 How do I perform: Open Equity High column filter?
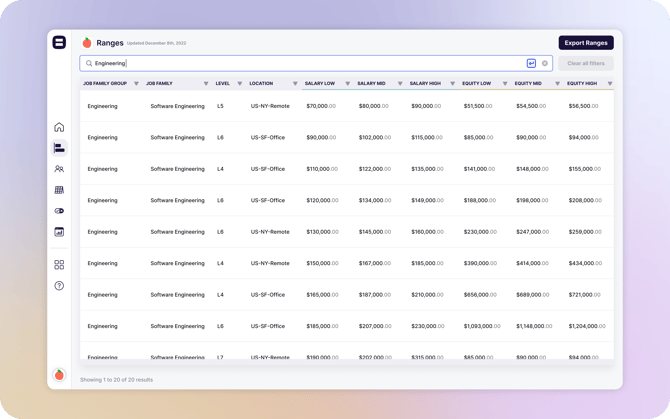pyautogui.click(x=610, y=83)
